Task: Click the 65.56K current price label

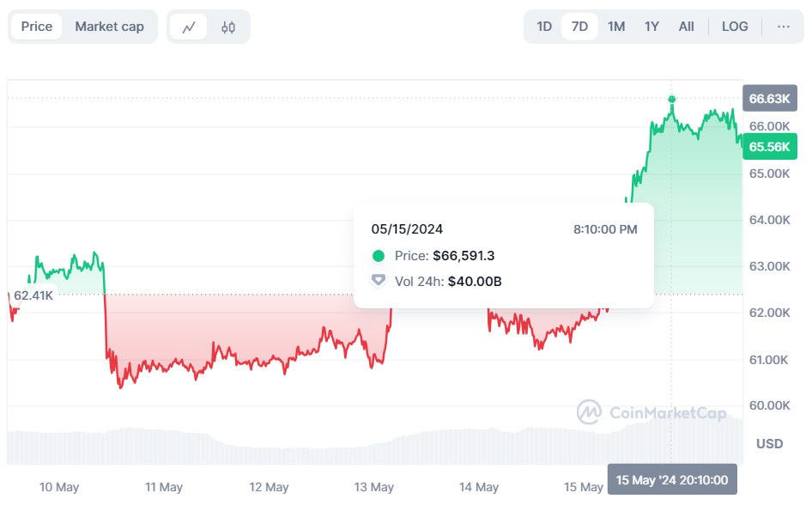Action: (x=768, y=147)
